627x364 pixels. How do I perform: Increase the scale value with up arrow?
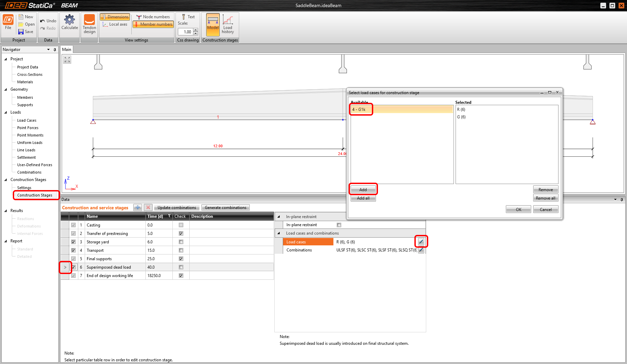coord(196,30)
